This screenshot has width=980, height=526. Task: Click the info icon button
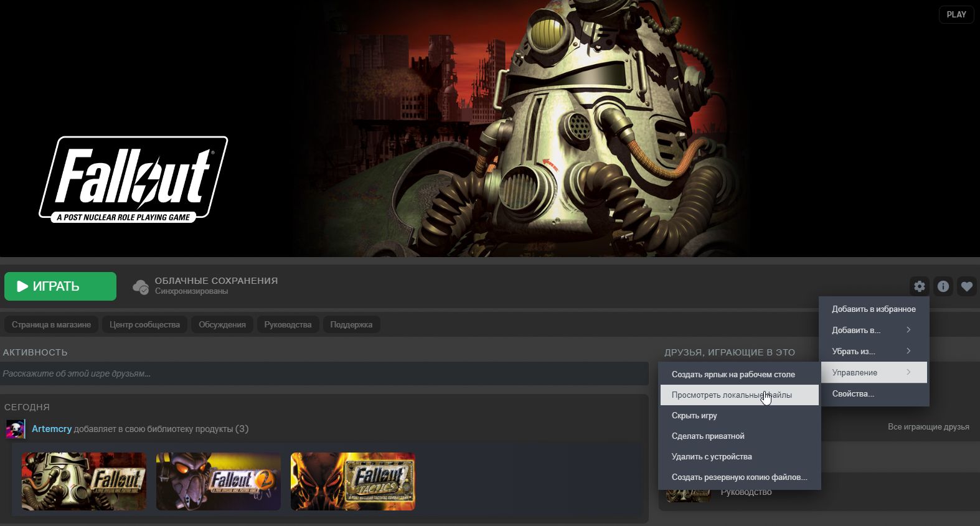pyautogui.click(x=943, y=286)
